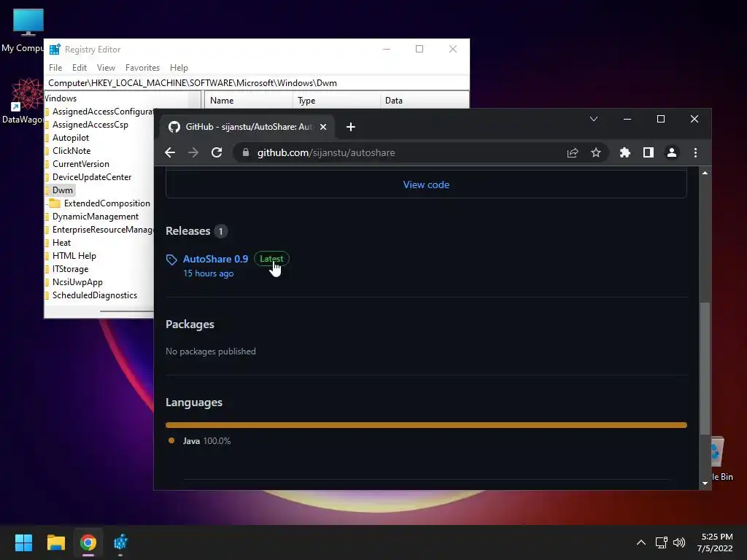Select the DynamicManagement registry key
The height and width of the screenshot is (560, 747).
(96, 217)
